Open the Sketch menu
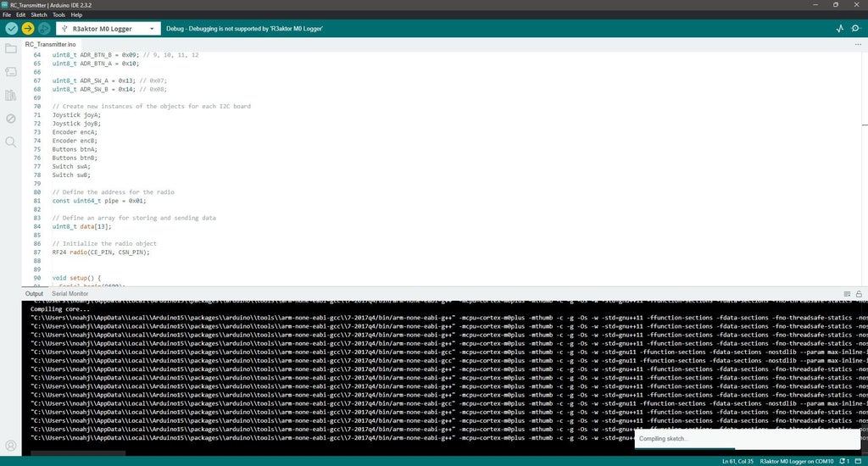Viewport: 868px width, 466px height. coord(39,15)
